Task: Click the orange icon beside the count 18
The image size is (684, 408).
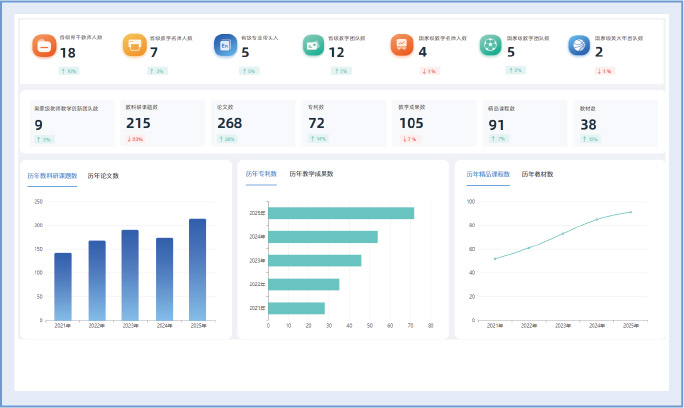Action: [x=44, y=47]
